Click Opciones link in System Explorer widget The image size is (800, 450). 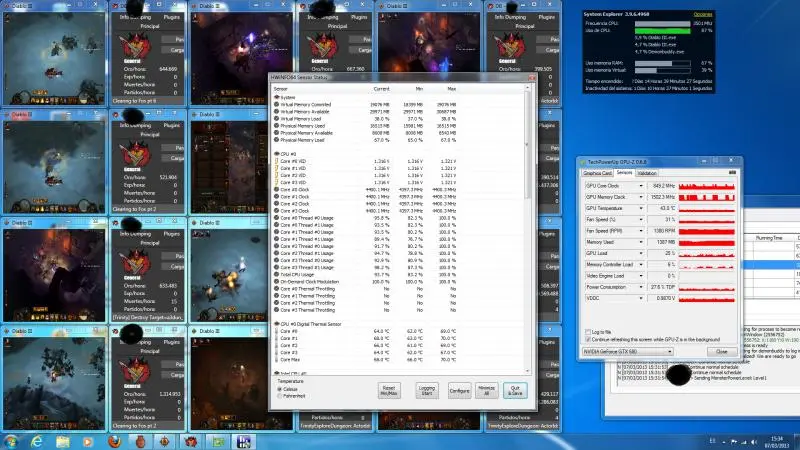(x=703, y=14)
